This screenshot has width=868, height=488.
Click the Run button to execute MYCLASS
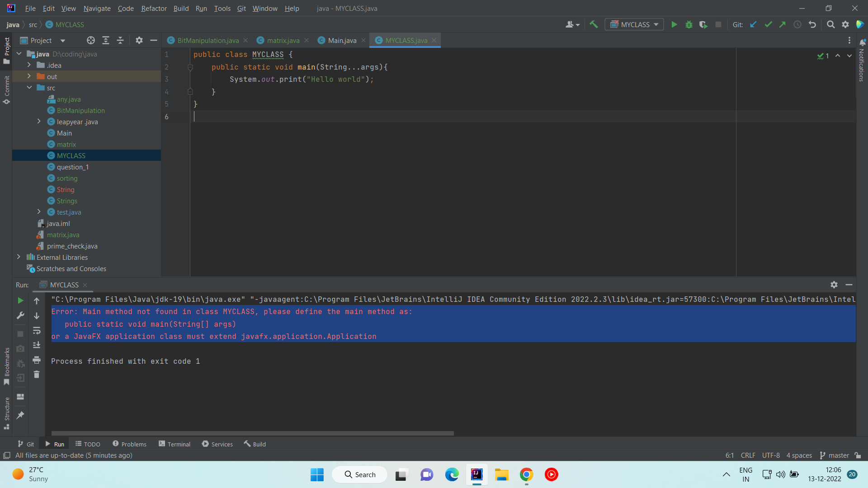674,24
